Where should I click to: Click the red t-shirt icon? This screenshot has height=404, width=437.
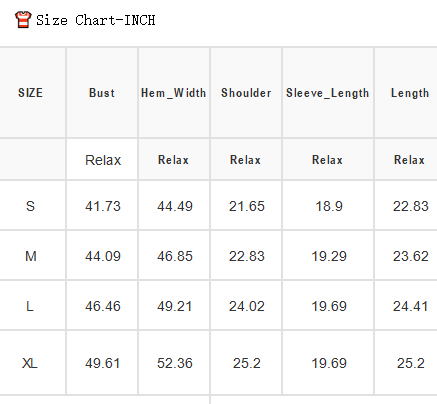(23, 20)
